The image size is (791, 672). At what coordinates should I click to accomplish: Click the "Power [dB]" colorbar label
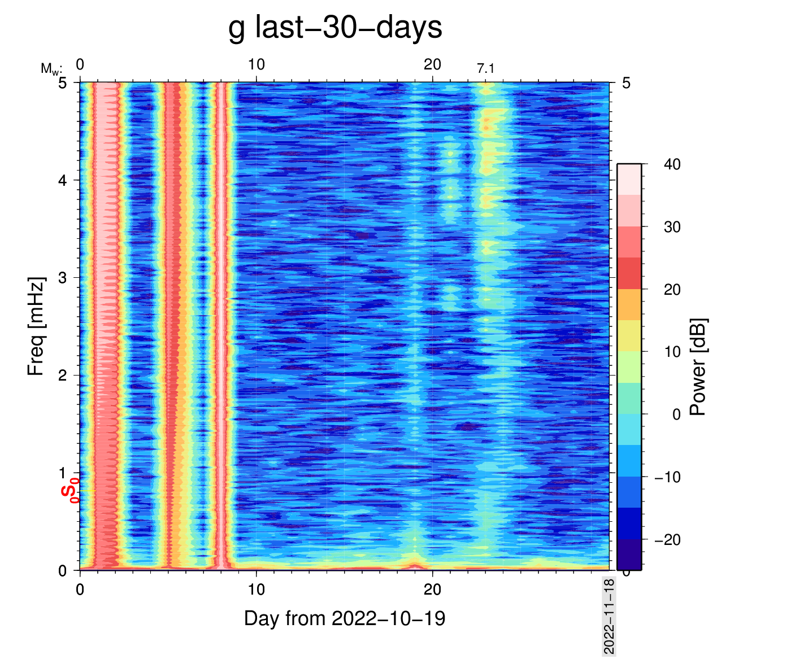(698, 367)
